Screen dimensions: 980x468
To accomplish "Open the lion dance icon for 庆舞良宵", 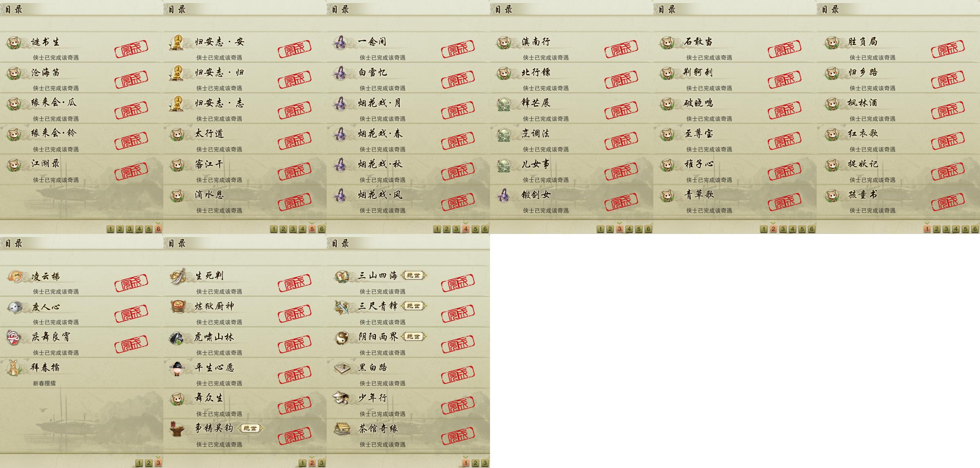I will tap(14, 337).
